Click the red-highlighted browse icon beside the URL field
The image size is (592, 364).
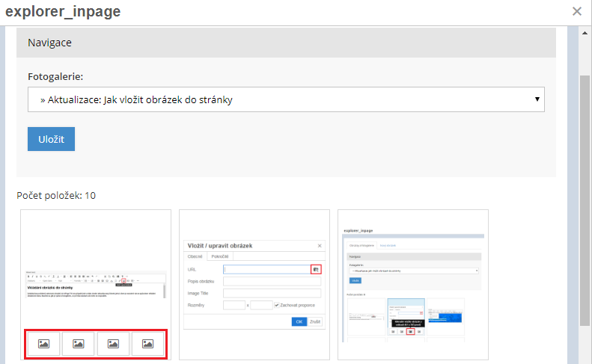coord(316,269)
